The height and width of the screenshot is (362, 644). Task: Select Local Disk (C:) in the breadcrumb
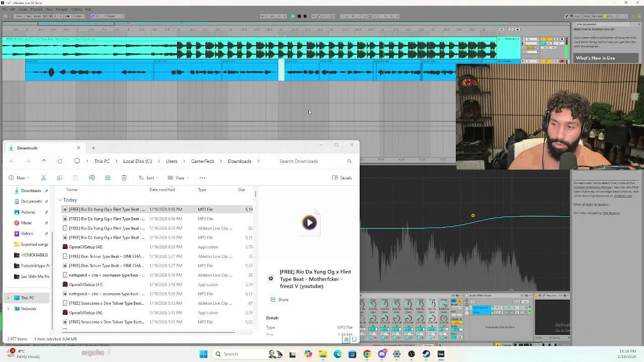point(137,161)
